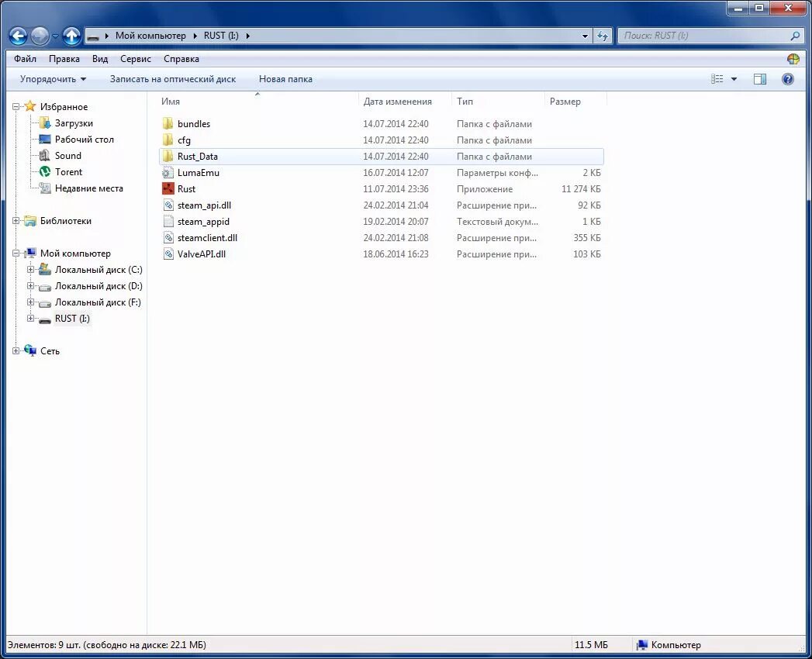The height and width of the screenshot is (659, 812).
Task: Select the Rust_Data folder icon
Action: coord(168,157)
